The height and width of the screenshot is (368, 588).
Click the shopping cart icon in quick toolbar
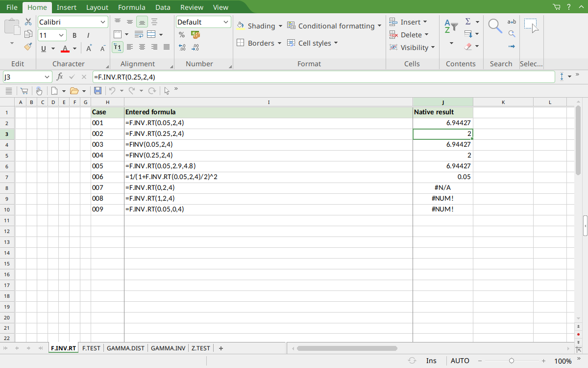24,91
